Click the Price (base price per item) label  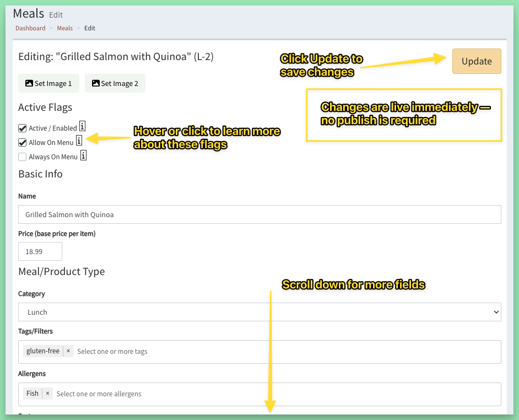[x=57, y=234]
